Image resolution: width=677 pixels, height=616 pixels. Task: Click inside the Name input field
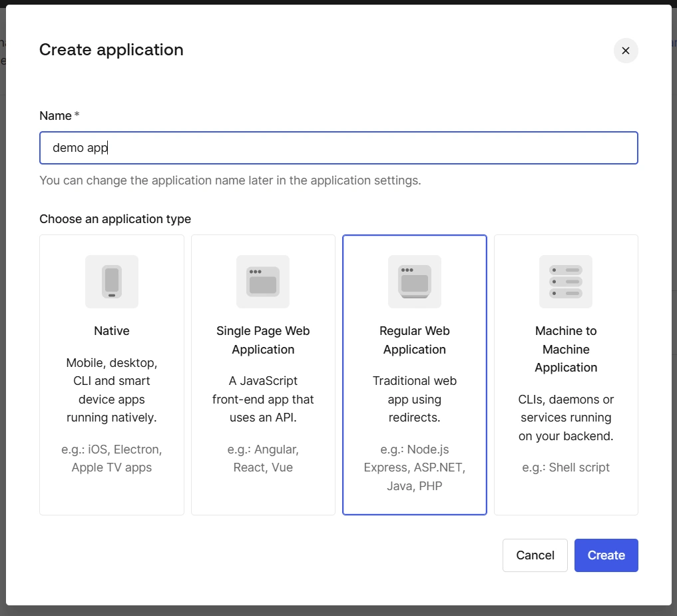[x=338, y=147]
